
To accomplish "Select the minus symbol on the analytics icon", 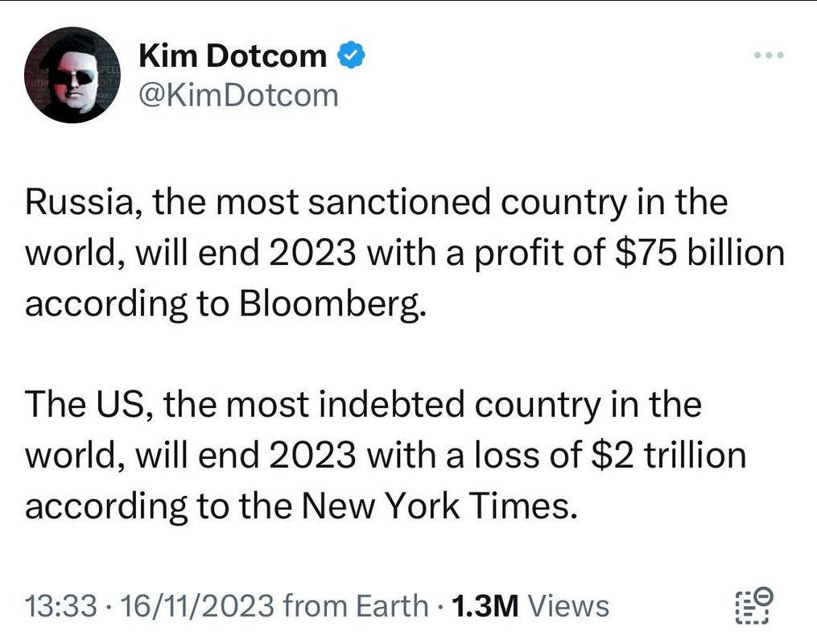I will tap(763, 596).
